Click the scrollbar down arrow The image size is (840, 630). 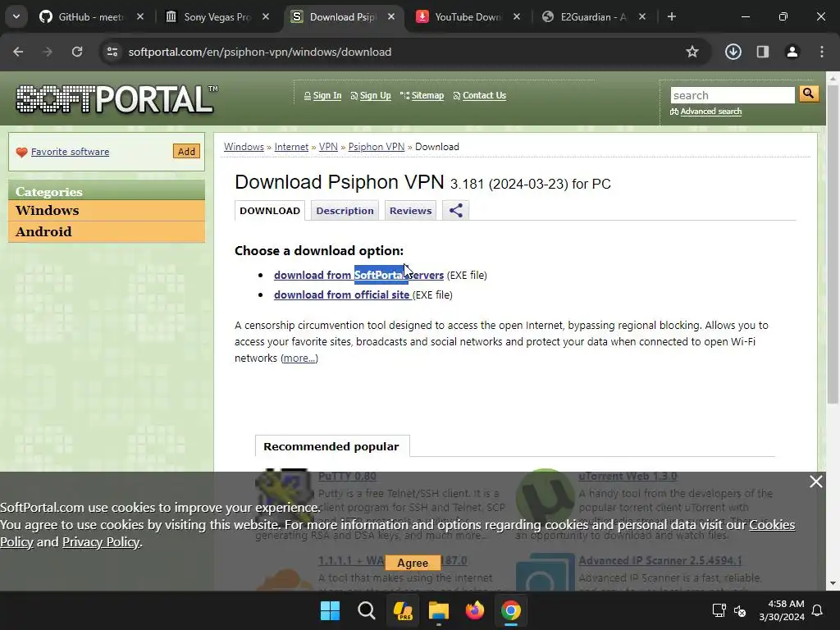pos(833,583)
